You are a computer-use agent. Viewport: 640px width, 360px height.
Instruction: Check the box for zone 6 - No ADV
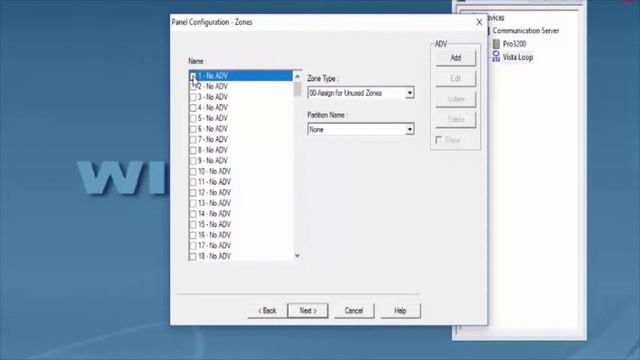pos(193,129)
